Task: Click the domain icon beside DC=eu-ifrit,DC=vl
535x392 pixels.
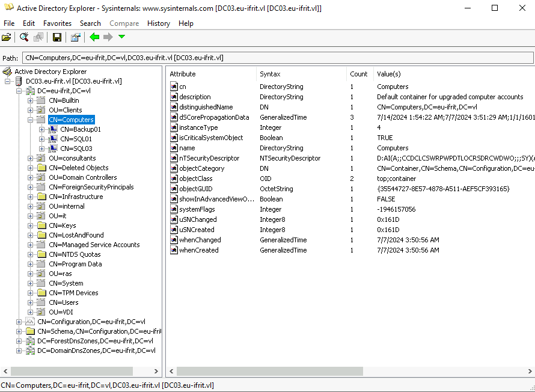Action: pos(31,91)
